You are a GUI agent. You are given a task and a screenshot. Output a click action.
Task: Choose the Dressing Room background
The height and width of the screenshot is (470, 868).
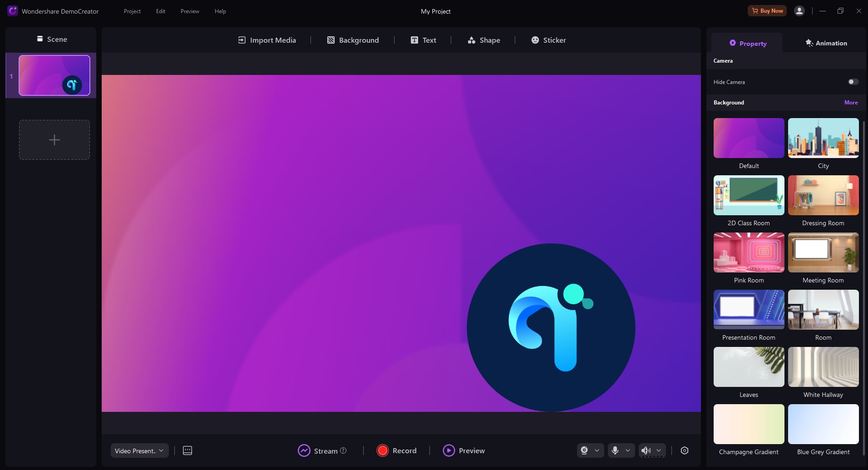[x=824, y=195]
